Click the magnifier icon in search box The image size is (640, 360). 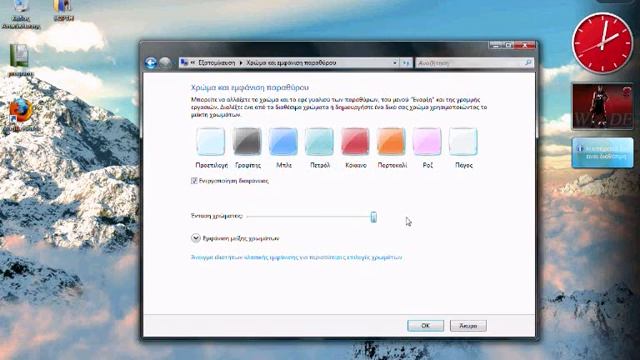[x=528, y=62]
